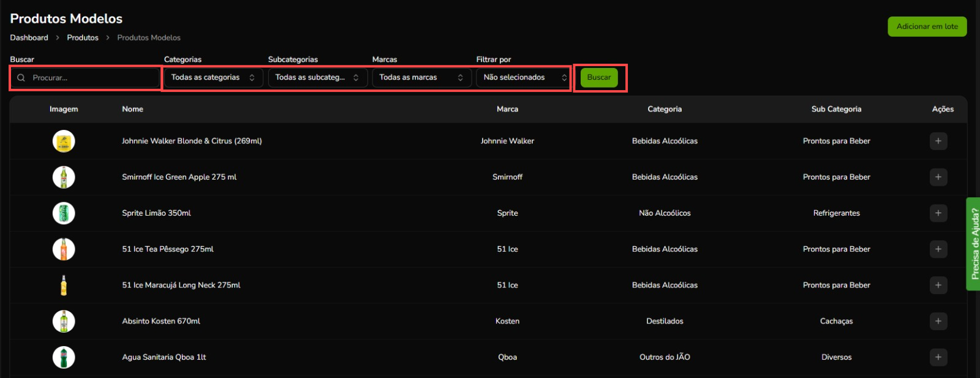This screenshot has width=980, height=378.
Task: Click the Produtos Modelos page heading
Action: point(66,19)
